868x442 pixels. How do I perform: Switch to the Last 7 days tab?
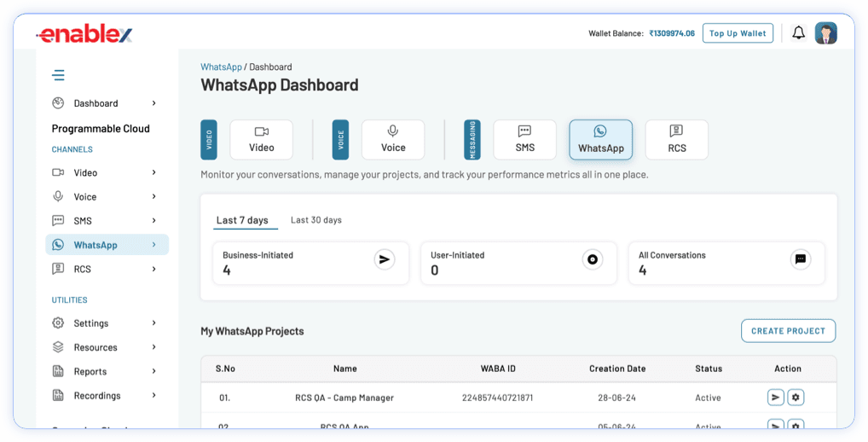(x=242, y=220)
